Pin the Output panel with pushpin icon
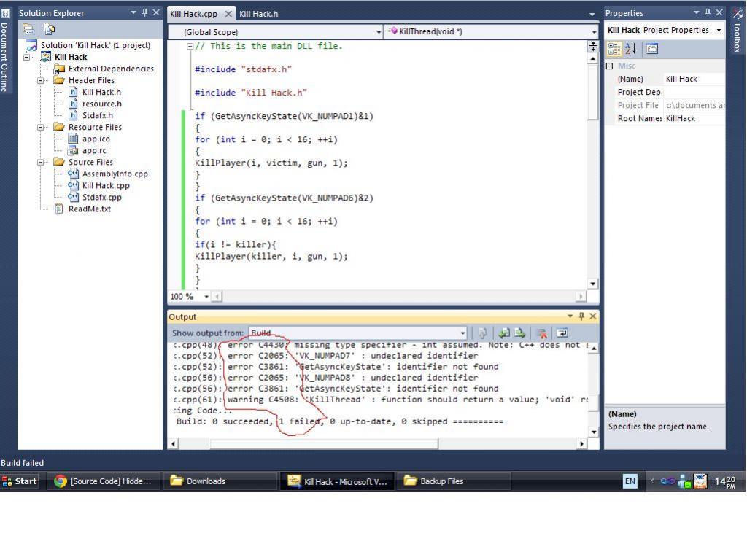 click(x=581, y=316)
